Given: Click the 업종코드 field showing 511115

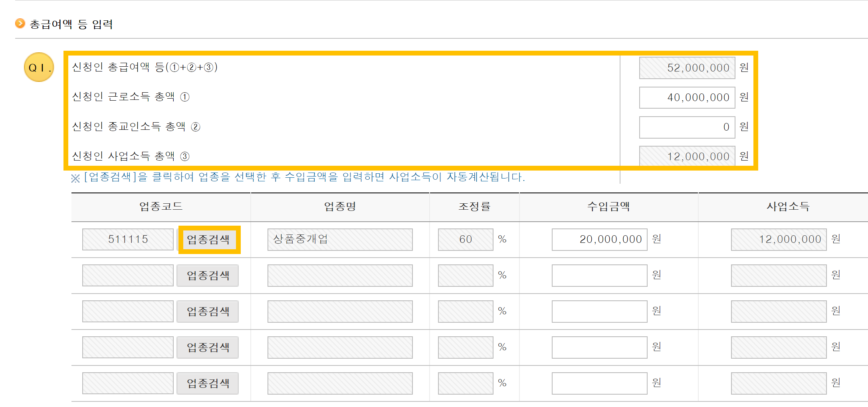Looking at the screenshot, I should click(x=127, y=239).
